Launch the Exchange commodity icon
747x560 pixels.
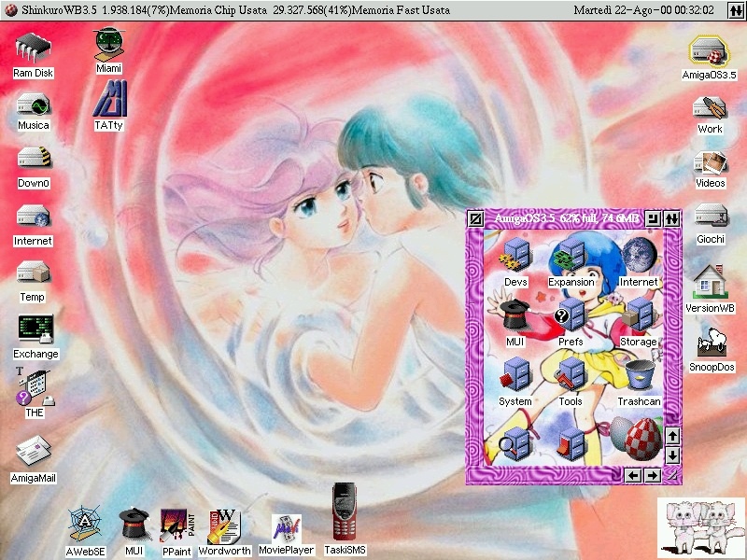point(35,329)
